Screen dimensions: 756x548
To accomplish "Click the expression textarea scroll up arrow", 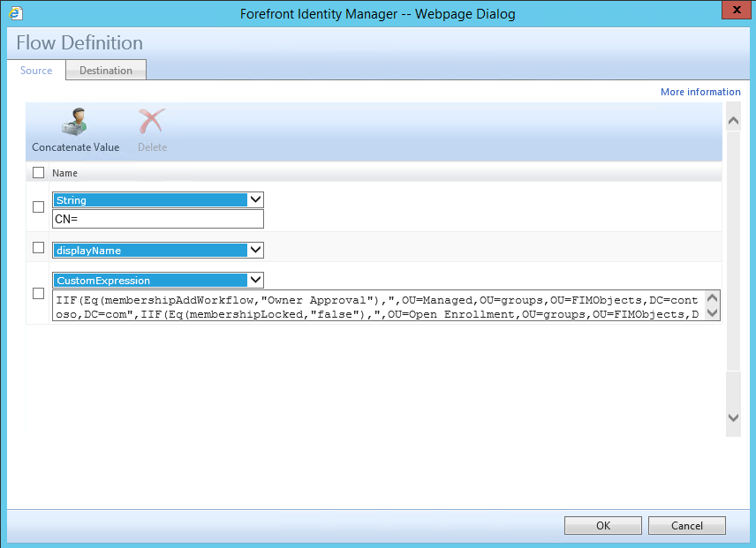I will click(x=712, y=298).
